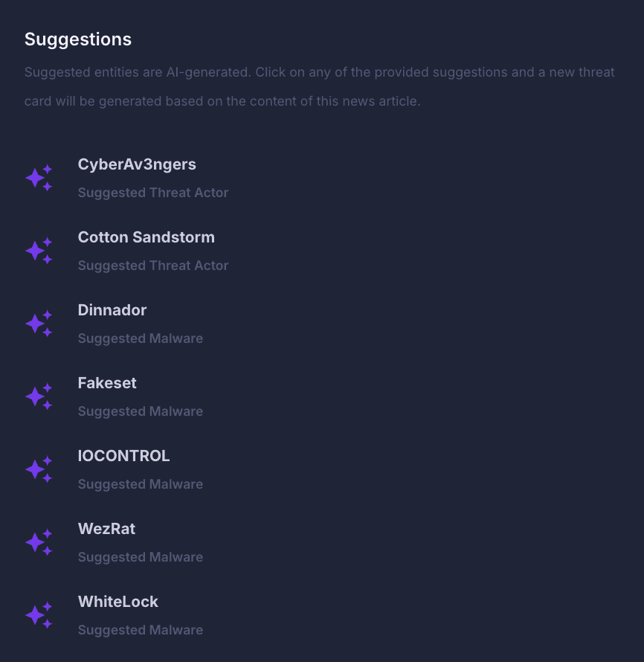Click the sparkle icon beside Dinnador
Viewport: 644px width, 662px height.
[39, 323]
